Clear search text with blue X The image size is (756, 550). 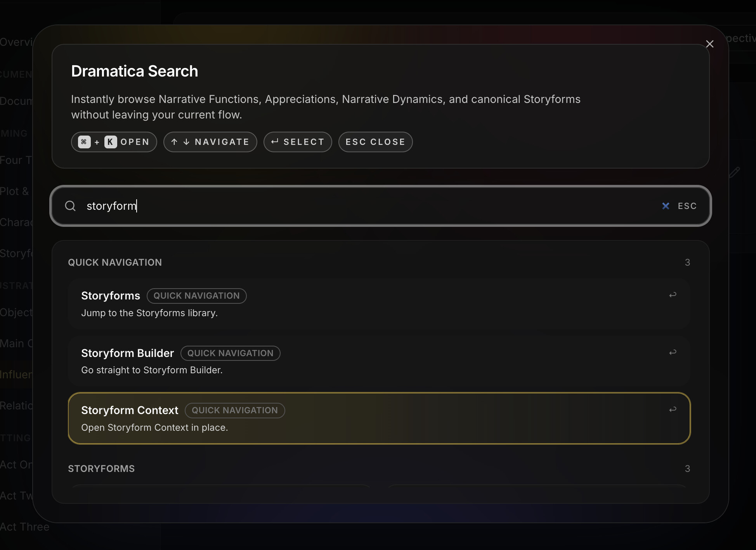(x=666, y=206)
